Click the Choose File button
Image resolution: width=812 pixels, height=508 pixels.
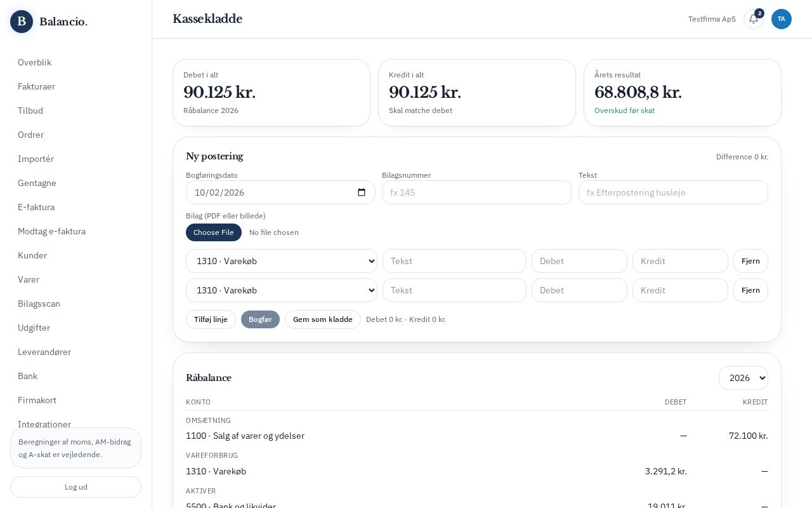[x=214, y=232]
